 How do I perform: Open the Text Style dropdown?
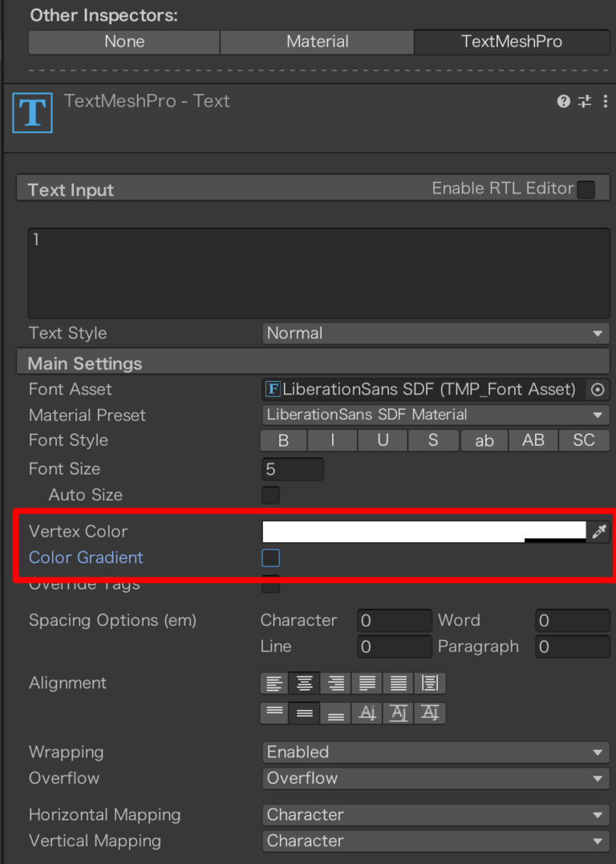(435, 333)
